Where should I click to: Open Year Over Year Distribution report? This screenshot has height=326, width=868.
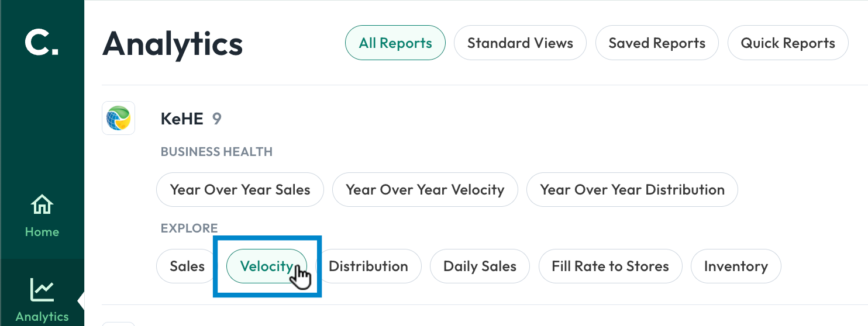632,189
